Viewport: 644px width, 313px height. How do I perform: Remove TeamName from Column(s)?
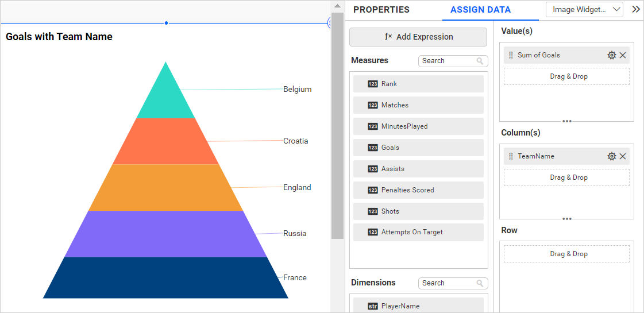(623, 156)
